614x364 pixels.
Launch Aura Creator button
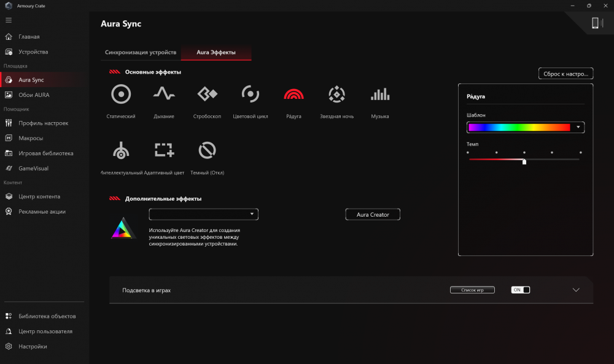tap(373, 214)
